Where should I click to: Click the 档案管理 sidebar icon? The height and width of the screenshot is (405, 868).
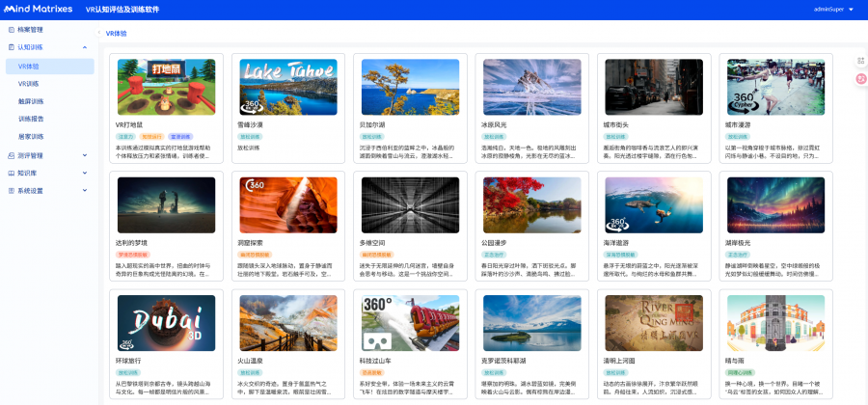11,30
